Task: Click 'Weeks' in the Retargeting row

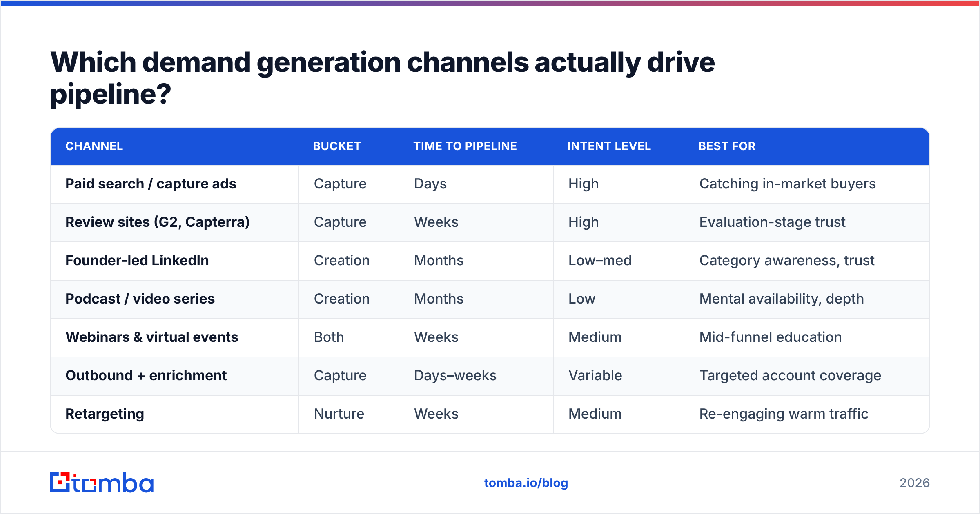Action: [x=437, y=414]
